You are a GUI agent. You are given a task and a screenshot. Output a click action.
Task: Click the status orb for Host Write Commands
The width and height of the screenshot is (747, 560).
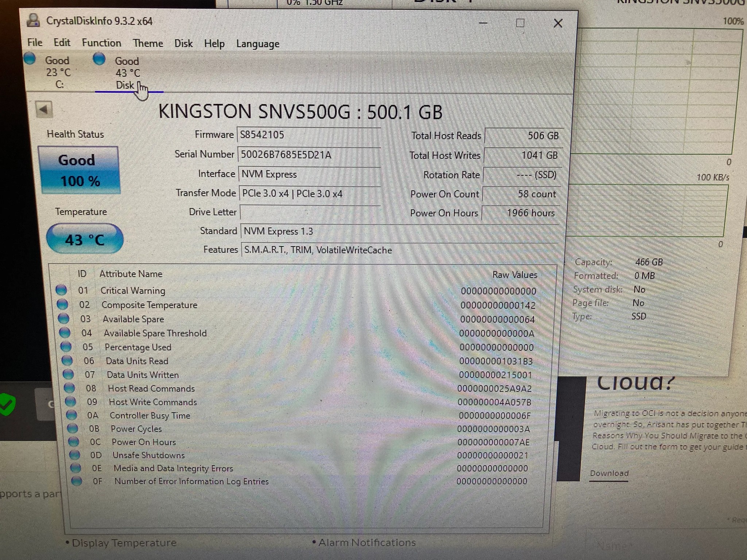[70, 401]
